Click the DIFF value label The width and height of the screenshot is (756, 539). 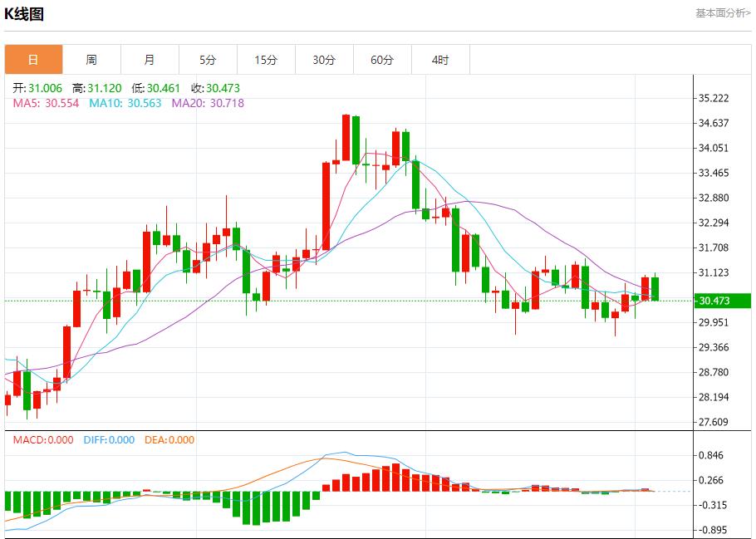click(x=109, y=440)
